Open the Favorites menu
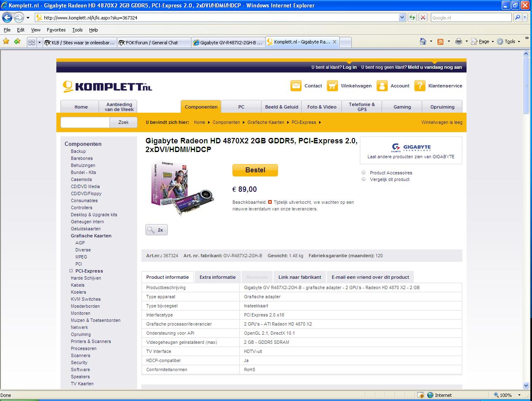Image resolution: width=532 pixels, height=401 pixels. 56,30
